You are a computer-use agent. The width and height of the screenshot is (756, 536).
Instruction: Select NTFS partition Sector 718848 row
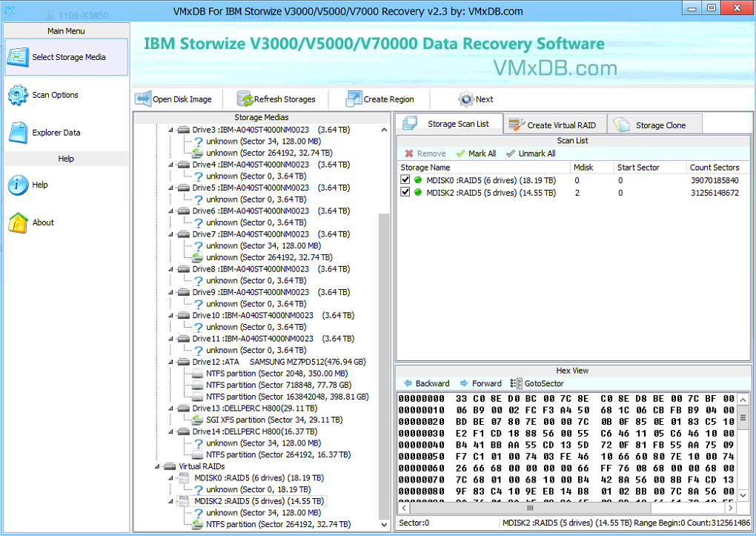coord(279,385)
